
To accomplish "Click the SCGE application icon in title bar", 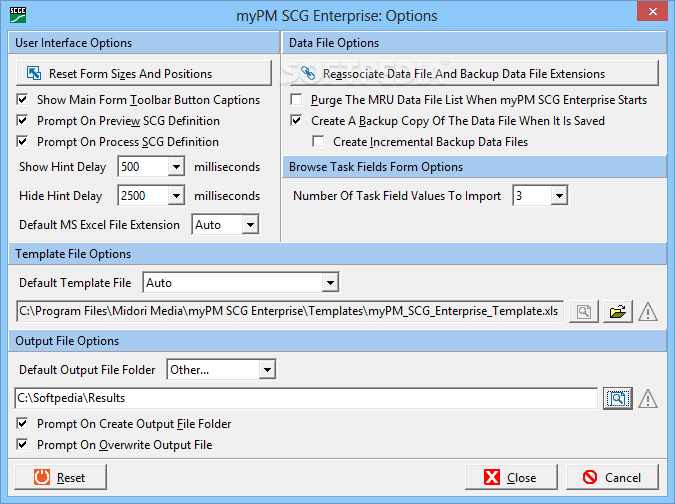I will pyautogui.click(x=18, y=15).
